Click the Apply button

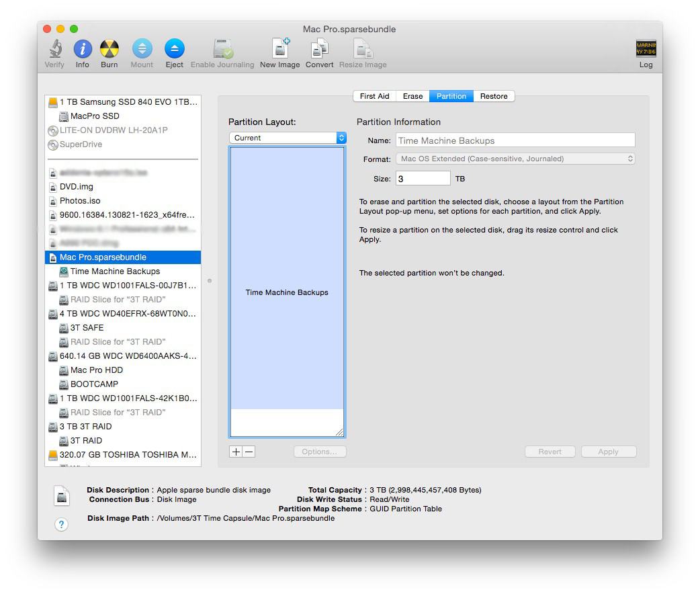coord(609,452)
